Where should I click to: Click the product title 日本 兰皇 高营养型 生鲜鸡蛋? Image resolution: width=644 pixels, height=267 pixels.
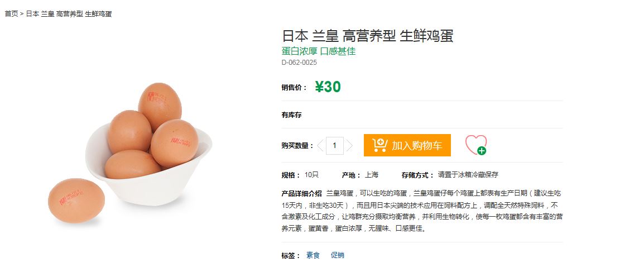pyautogui.click(x=368, y=36)
